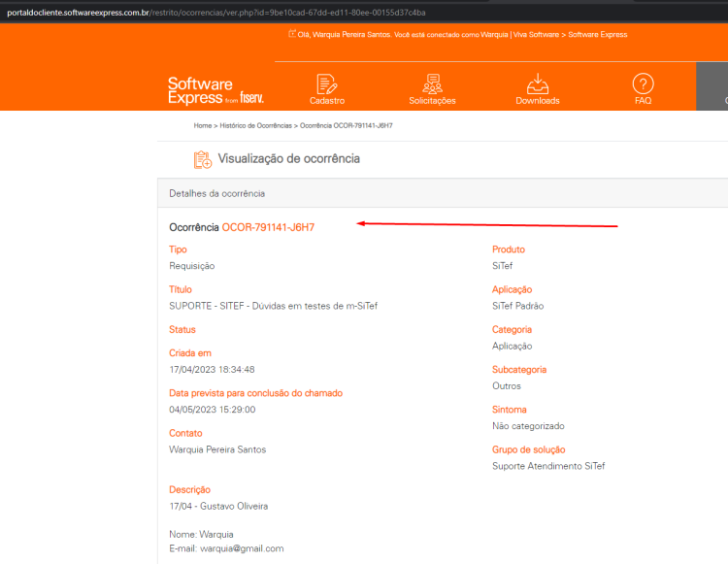Open the Cadastro menu icon
Screen dimensions: 728x564
click(327, 84)
